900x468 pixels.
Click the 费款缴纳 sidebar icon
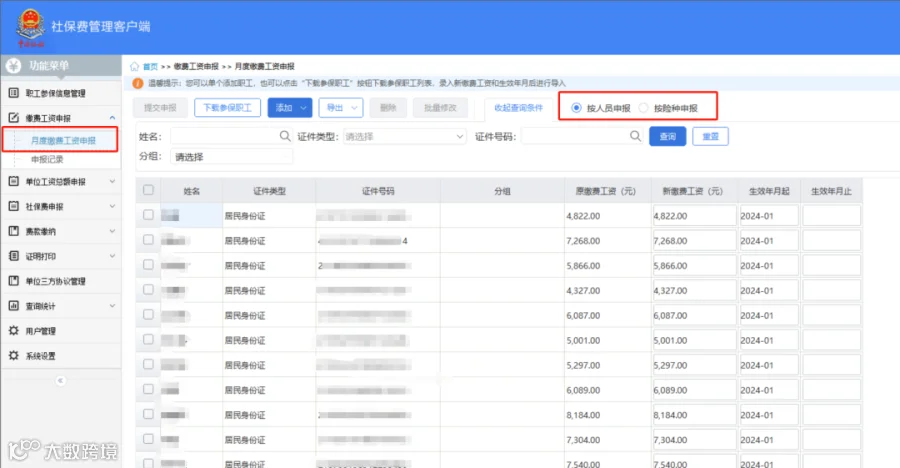click(14, 231)
